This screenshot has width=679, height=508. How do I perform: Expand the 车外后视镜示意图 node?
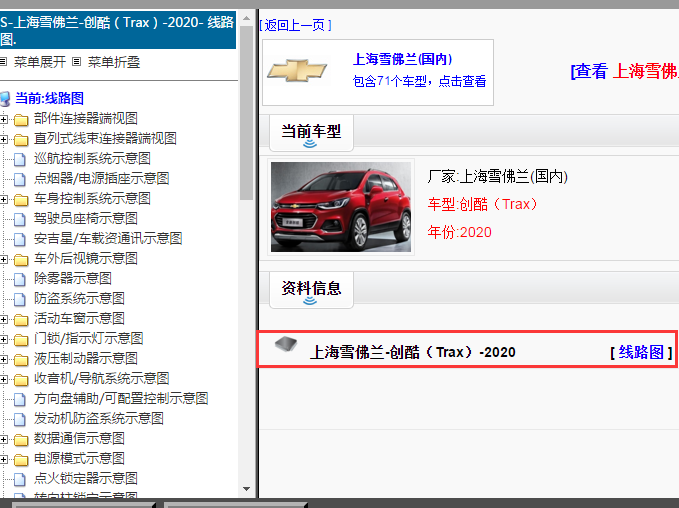[3, 259]
